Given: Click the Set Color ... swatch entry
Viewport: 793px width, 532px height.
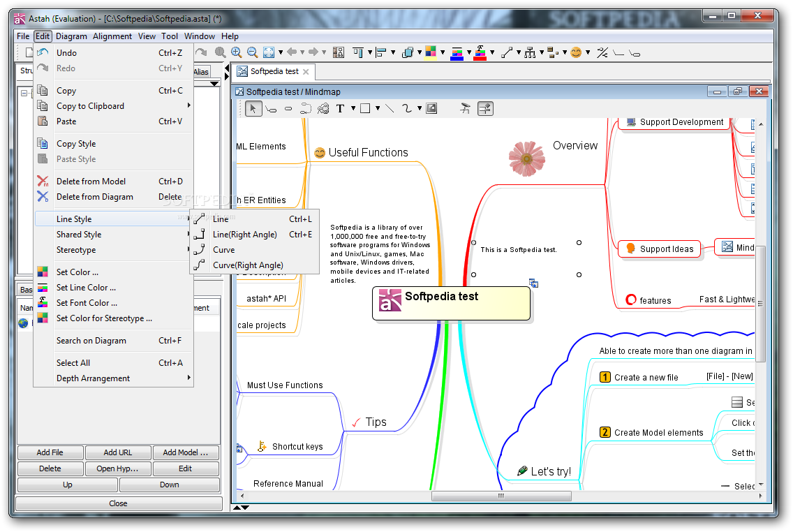Looking at the screenshot, I should [114, 272].
